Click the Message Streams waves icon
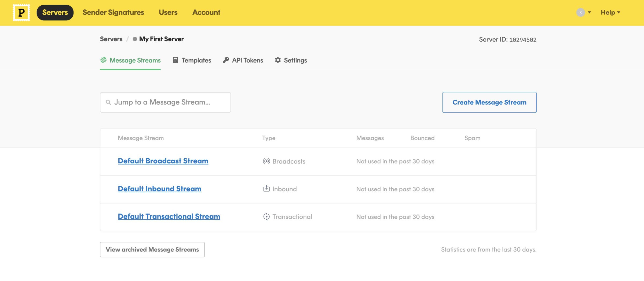 click(104, 60)
